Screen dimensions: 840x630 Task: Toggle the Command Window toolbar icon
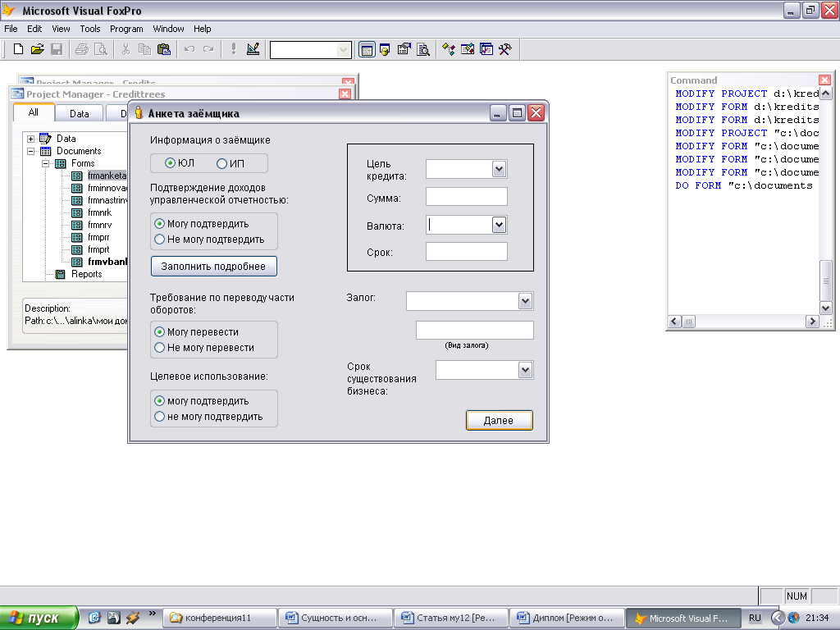point(367,50)
